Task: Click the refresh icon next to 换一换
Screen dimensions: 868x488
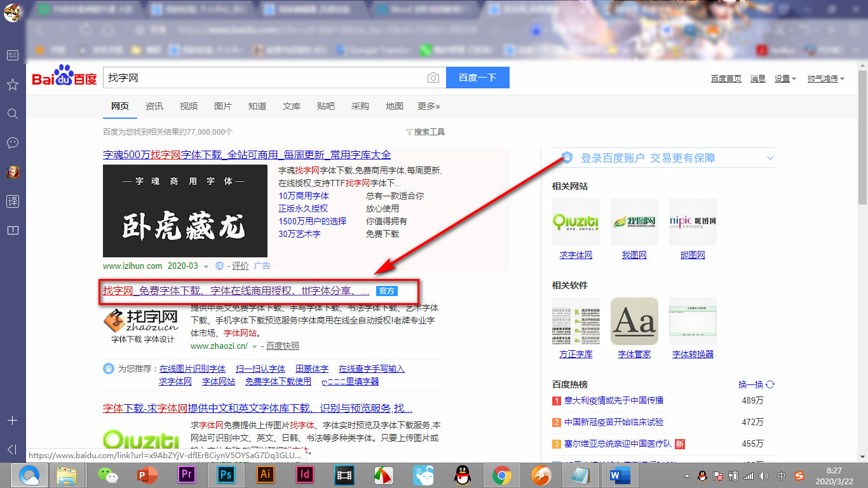Action: click(770, 384)
